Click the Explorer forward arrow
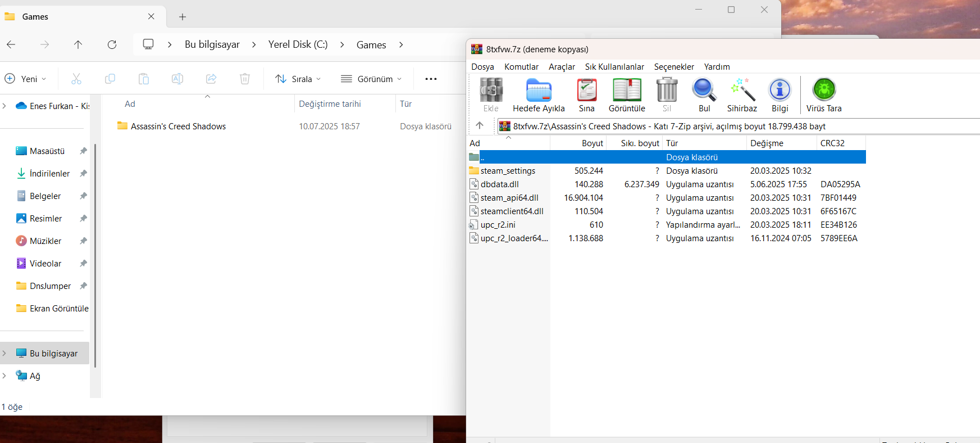The image size is (980, 443). pos(45,44)
